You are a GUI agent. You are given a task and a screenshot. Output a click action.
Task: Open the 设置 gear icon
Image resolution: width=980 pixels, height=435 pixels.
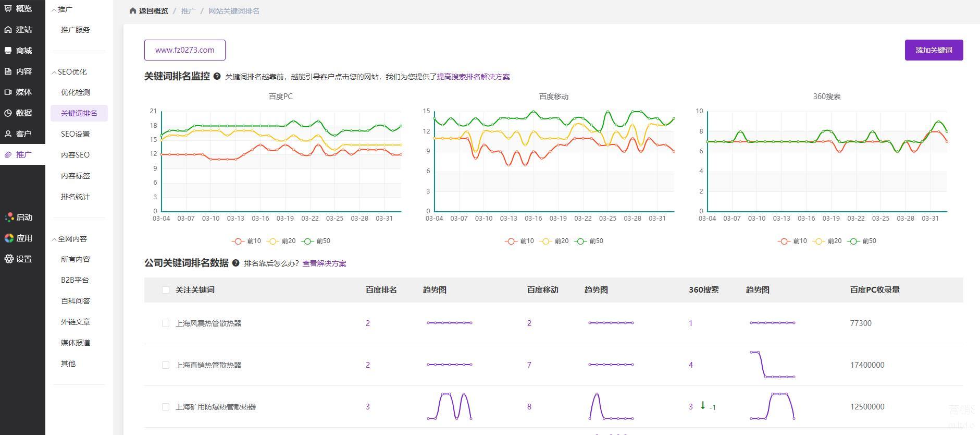click(9, 259)
